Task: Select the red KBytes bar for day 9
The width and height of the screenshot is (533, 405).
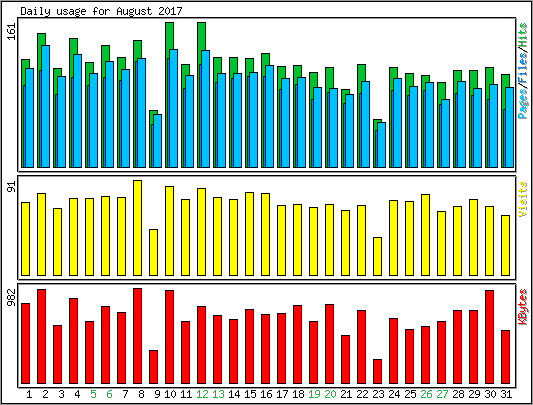Action: [x=153, y=367]
